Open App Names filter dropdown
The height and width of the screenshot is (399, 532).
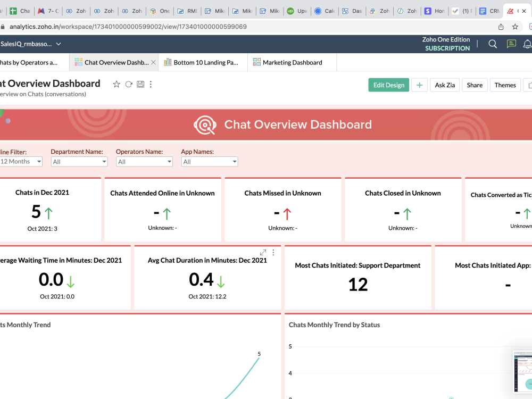[x=209, y=162]
